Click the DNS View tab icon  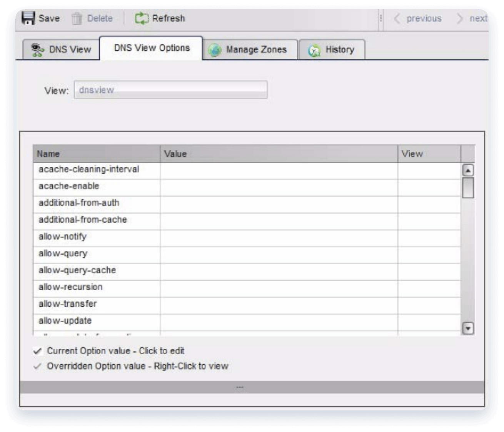37,49
